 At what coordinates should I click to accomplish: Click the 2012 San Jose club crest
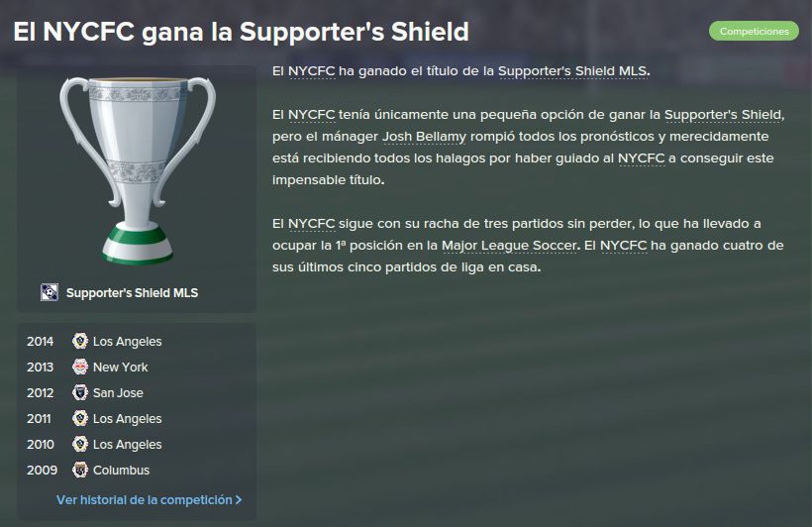pyautogui.click(x=80, y=393)
